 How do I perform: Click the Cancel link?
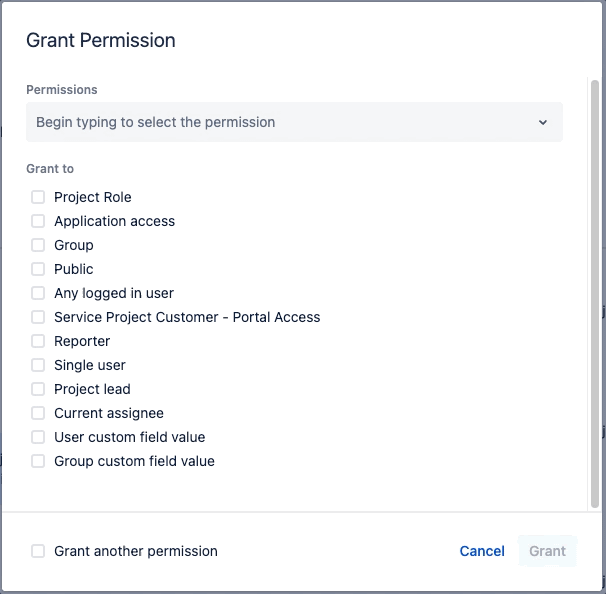click(x=482, y=551)
